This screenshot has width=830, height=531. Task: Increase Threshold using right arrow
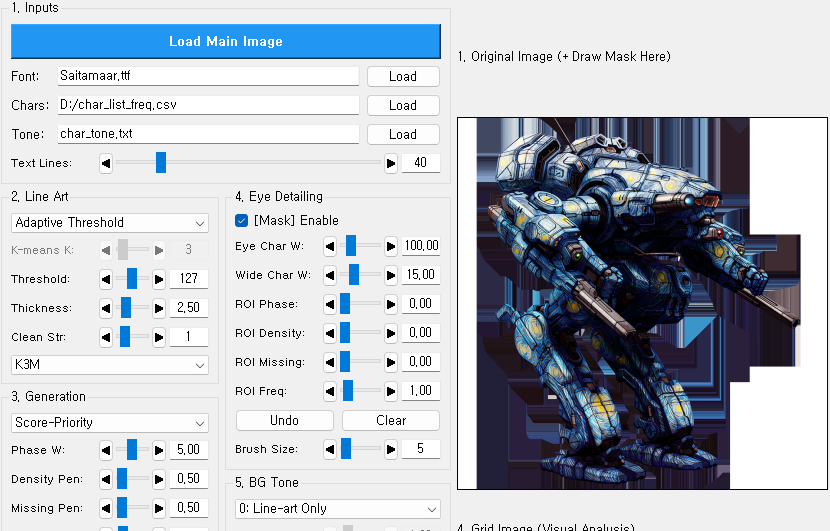coord(158,279)
